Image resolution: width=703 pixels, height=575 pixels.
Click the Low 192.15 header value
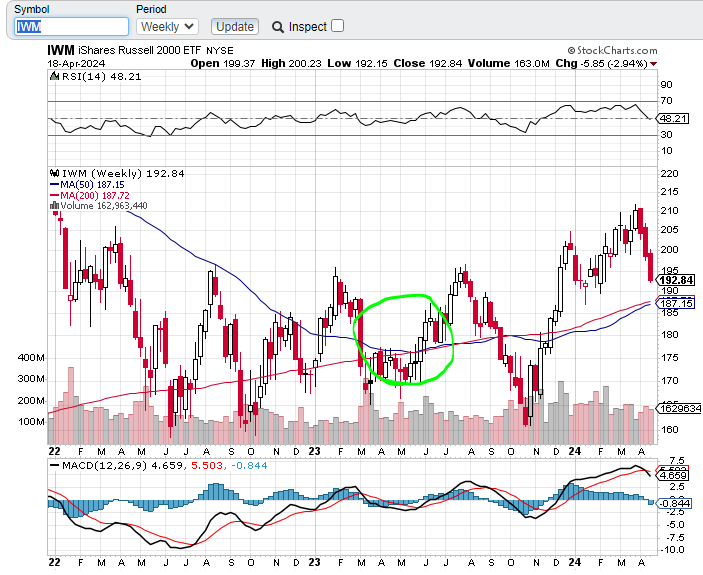coord(357,64)
